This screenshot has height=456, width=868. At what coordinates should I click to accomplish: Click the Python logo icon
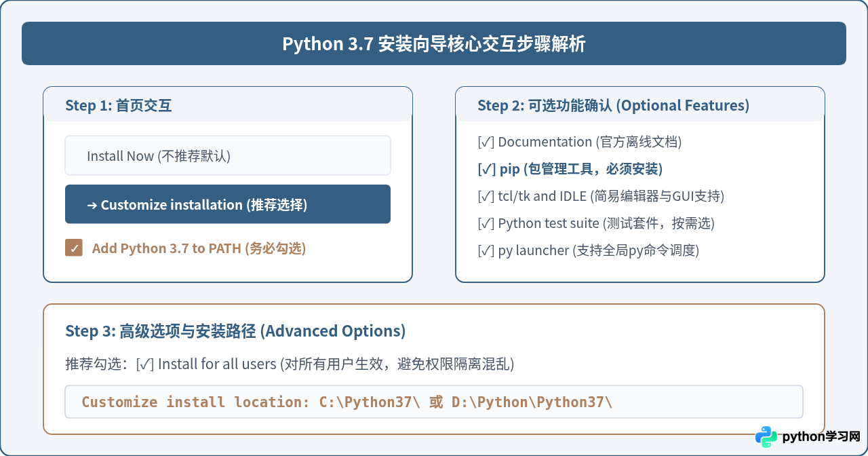pyautogui.click(x=766, y=437)
